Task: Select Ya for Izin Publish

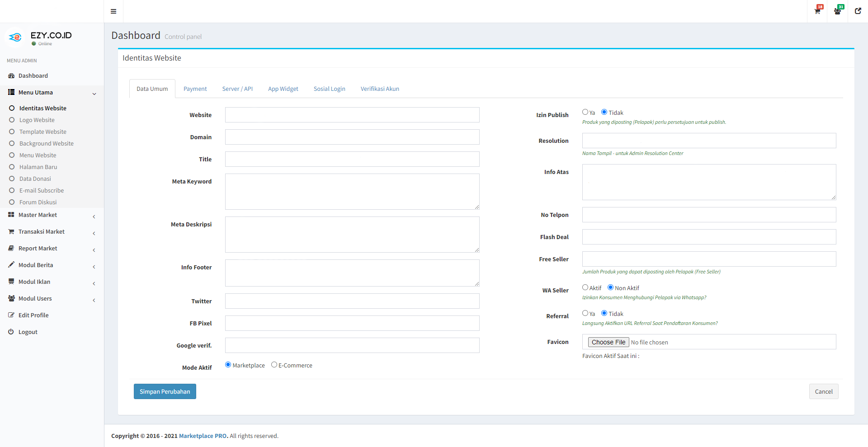Action: click(x=585, y=112)
